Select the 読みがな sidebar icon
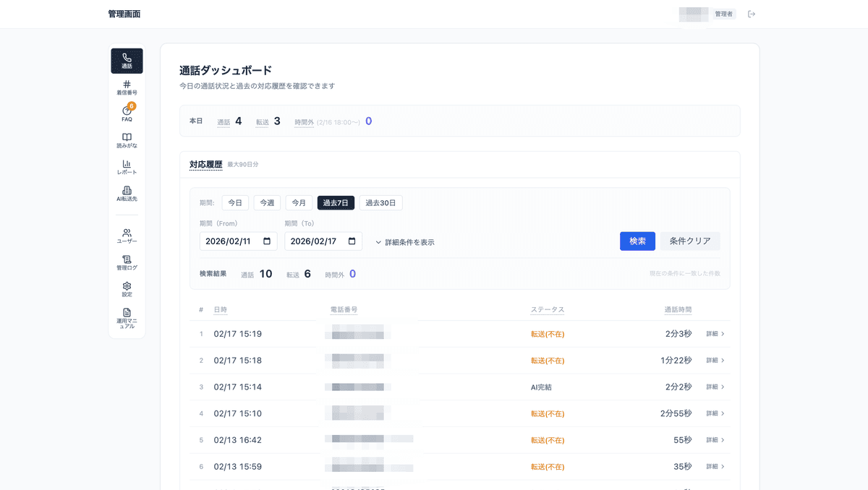This screenshot has width=868, height=490. 127,142
